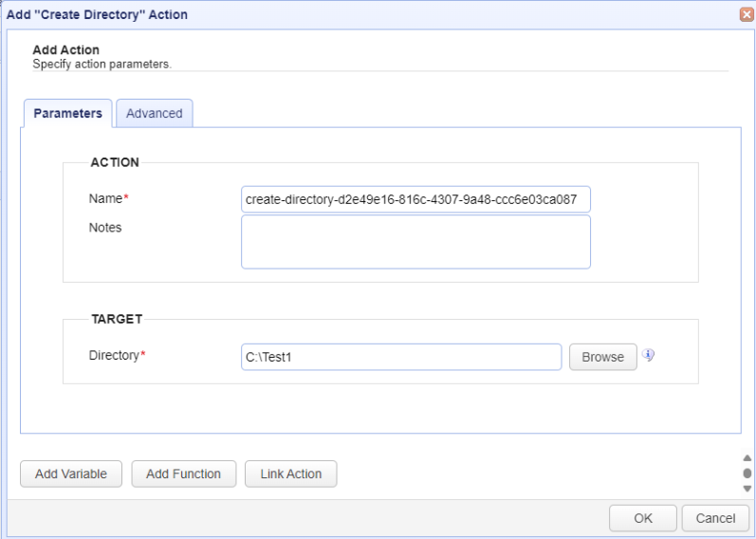The width and height of the screenshot is (756, 539).
Task: Click the dialog title bar text
Action: pos(97,14)
